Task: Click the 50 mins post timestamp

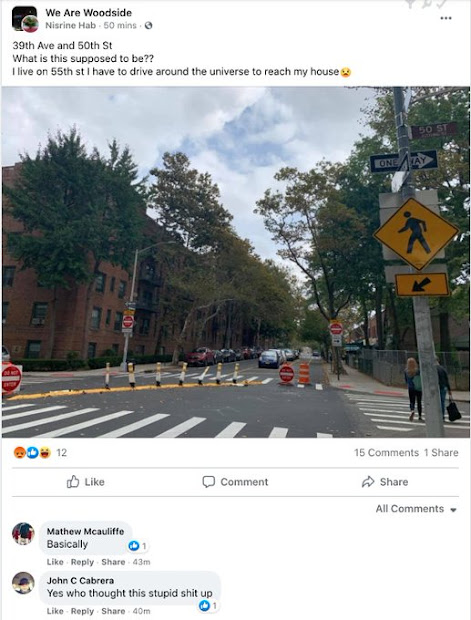Action: [x=120, y=26]
